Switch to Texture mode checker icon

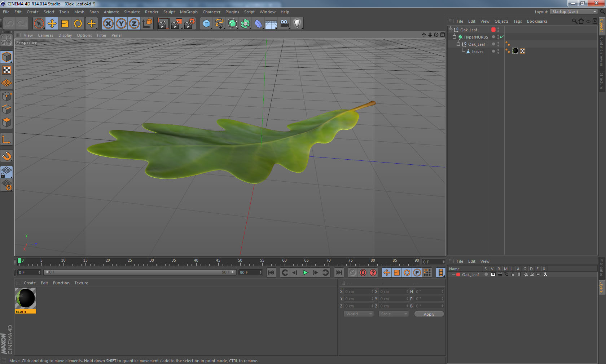click(x=7, y=70)
